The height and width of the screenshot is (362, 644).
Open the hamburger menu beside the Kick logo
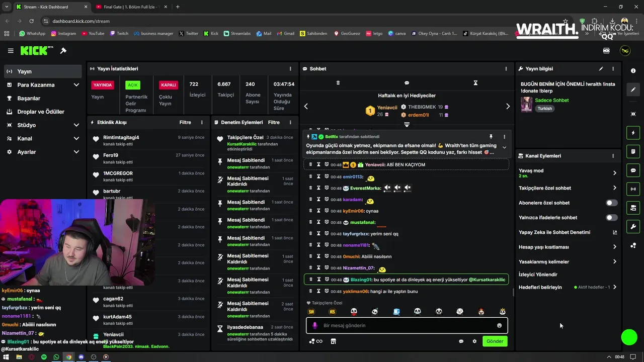[11, 51]
